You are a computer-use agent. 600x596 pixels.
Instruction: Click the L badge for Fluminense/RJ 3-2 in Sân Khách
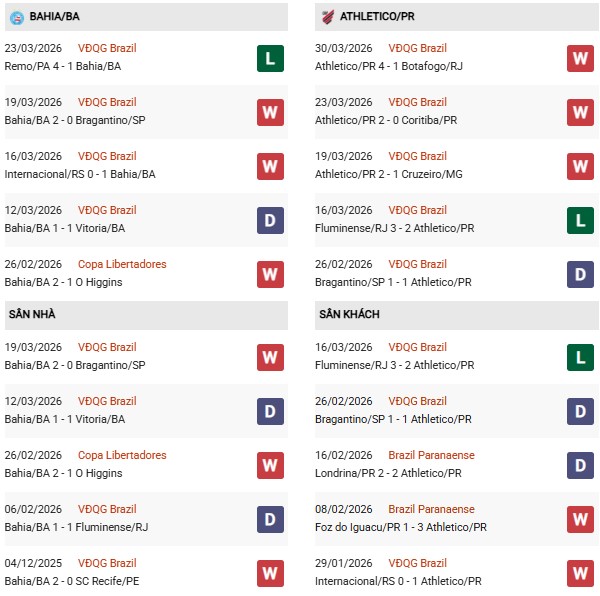pos(580,357)
